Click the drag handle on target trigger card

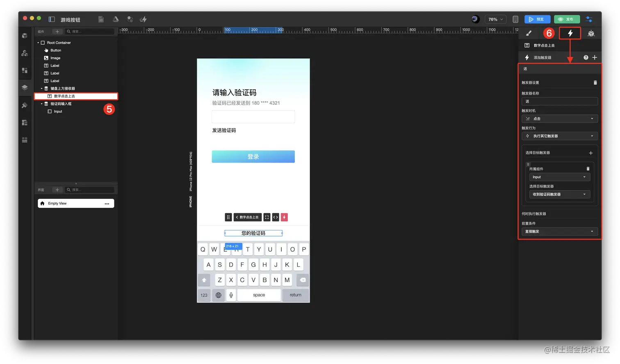528,164
